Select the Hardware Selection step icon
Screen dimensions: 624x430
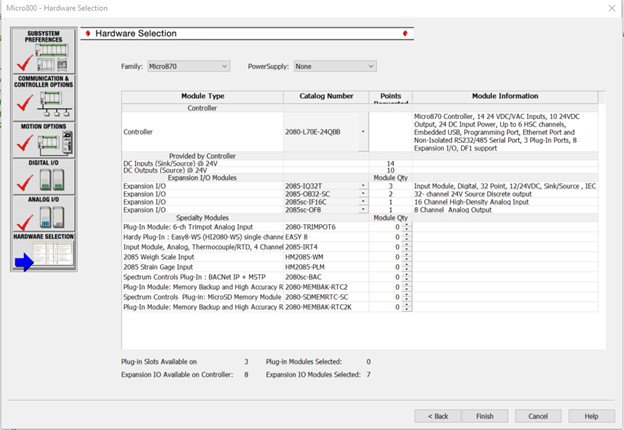pyautogui.click(x=44, y=251)
